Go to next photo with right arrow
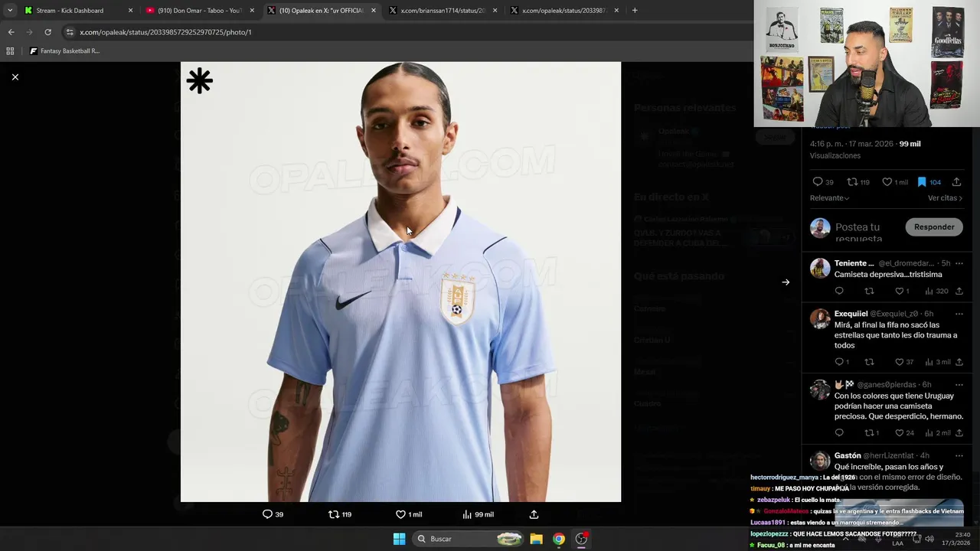 (786, 282)
